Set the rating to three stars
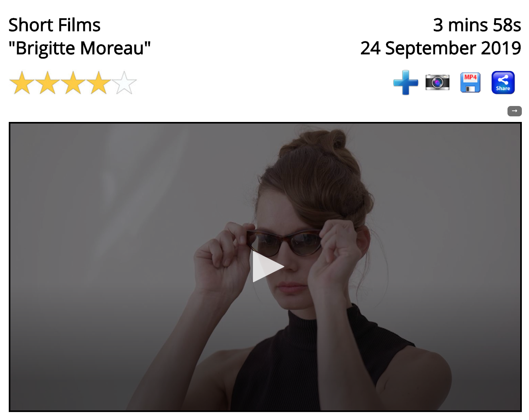 pos(73,83)
